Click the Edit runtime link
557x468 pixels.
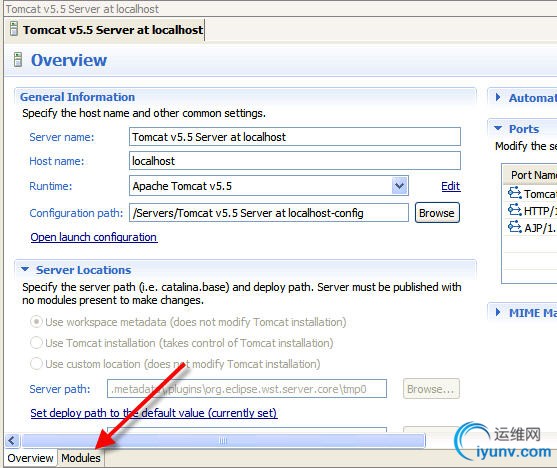[451, 186]
